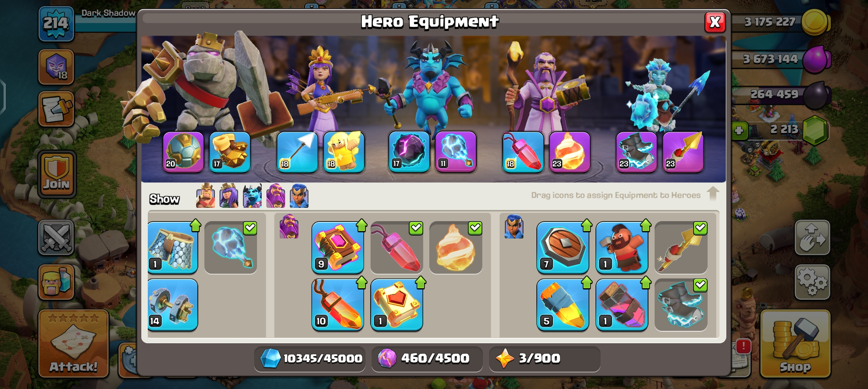
Task: Choose the level 7 Royal Champion shield equipment
Action: click(x=563, y=247)
